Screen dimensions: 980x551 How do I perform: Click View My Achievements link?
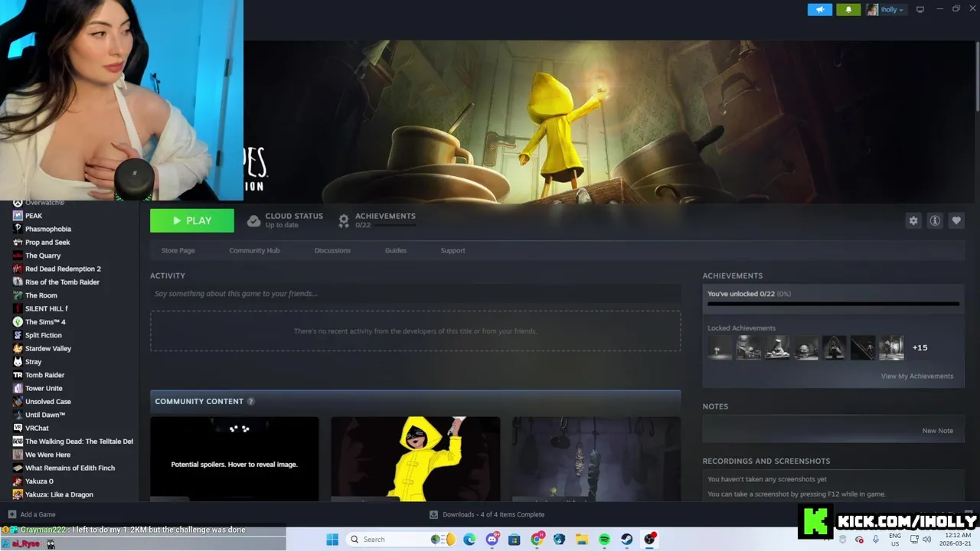tap(916, 376)
